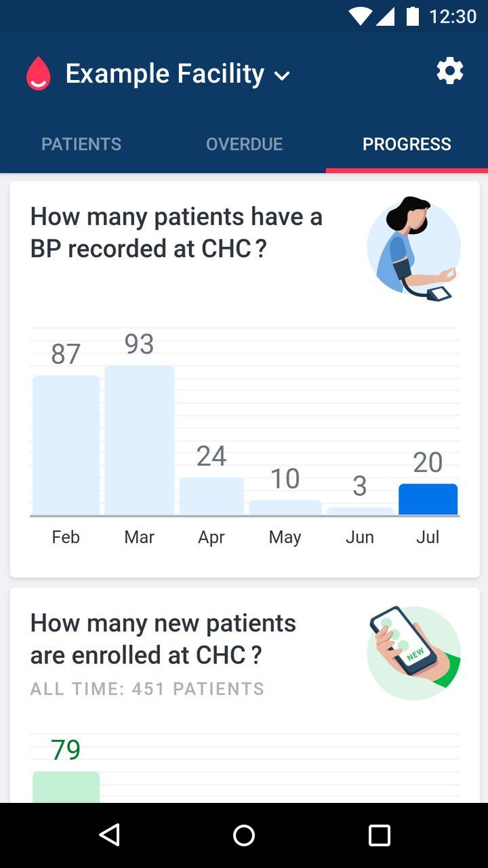This screenshot has width=488, height=868.
Task: Tap the May bar showing 10
Action: point(285,507)
